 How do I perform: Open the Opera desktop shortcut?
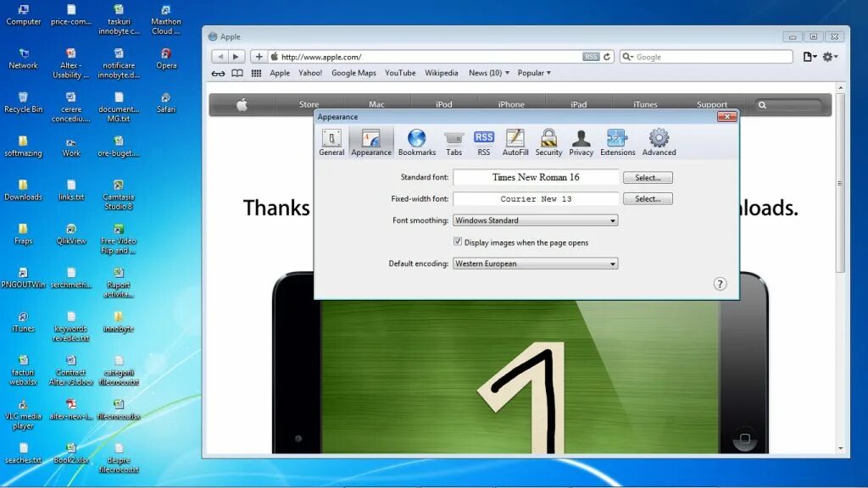click(x=166, y=58)
